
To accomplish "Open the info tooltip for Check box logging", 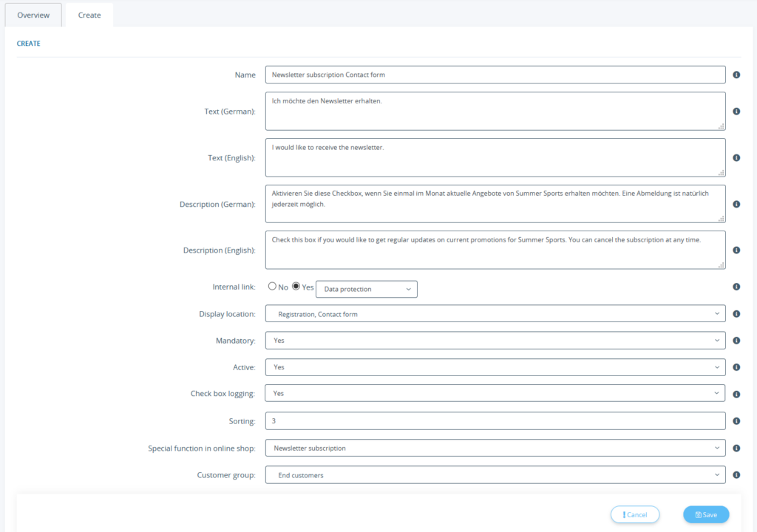I will pyautogui.click(x=736, y=394).
